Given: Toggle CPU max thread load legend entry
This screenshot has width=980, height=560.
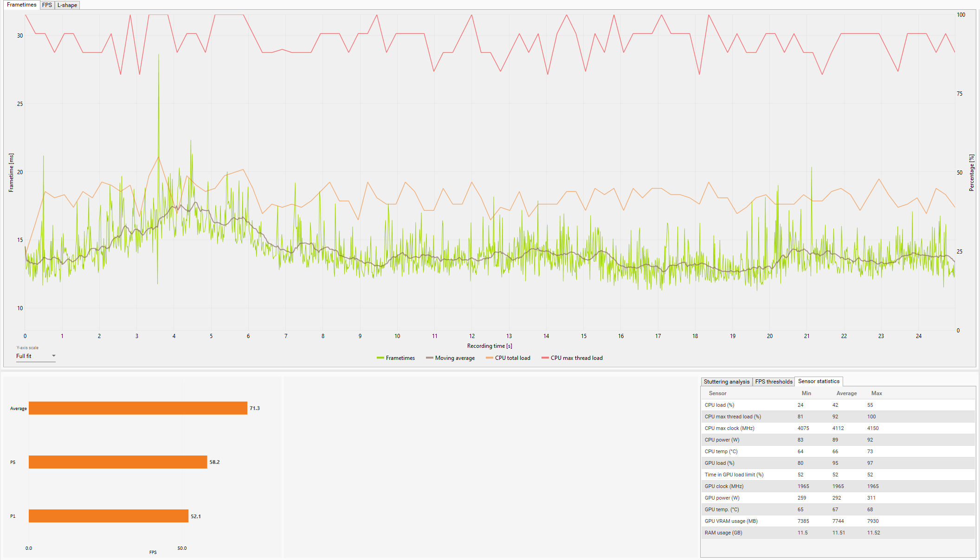Looking at the screenshot, I should point(572,358).
